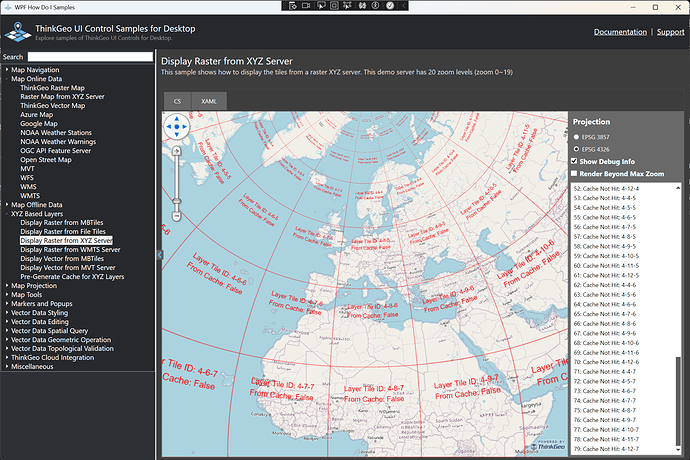The image size is (690, 460).
Task: Click the debug log scroll-up arrow
Action: 678,188
